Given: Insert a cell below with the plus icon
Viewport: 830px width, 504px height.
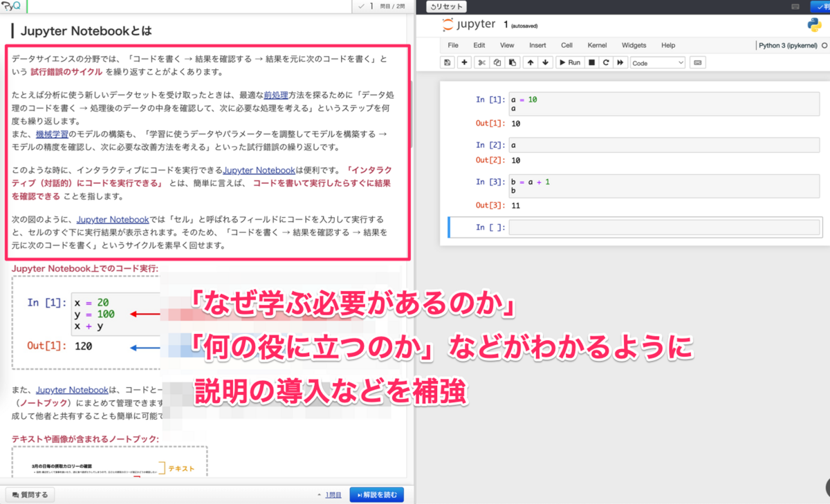Looking at the screenshot, I should click(464, 62).
